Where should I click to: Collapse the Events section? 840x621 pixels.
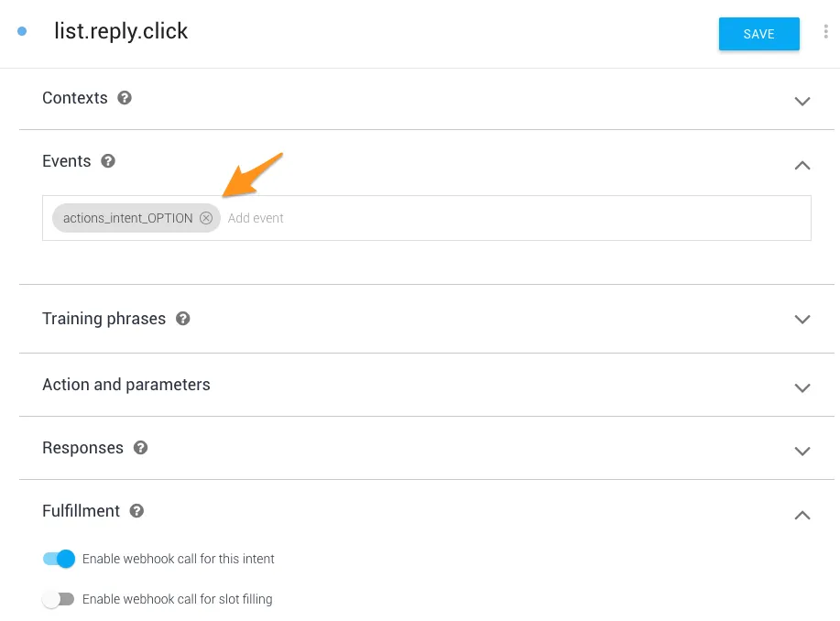pos(802,165)
